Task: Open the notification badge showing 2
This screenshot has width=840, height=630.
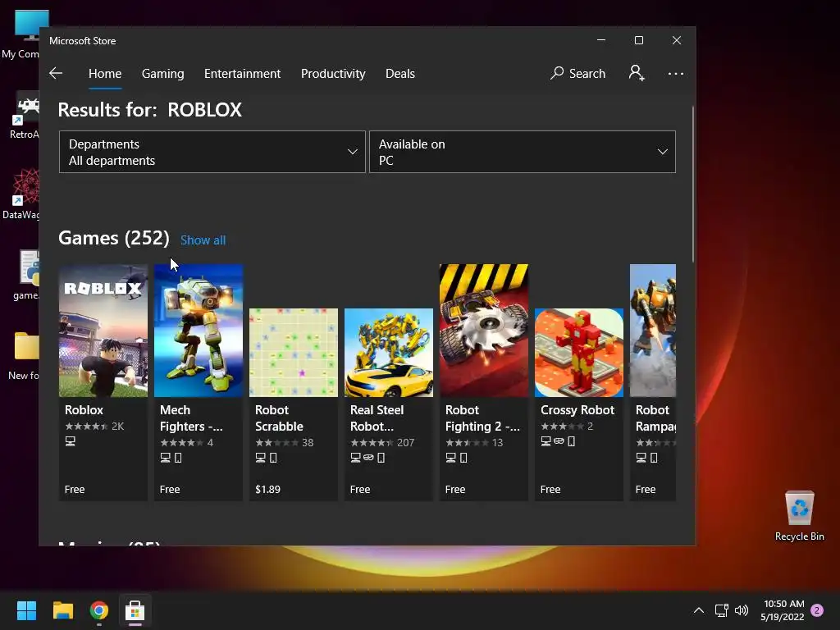Action: coord(817,610)
